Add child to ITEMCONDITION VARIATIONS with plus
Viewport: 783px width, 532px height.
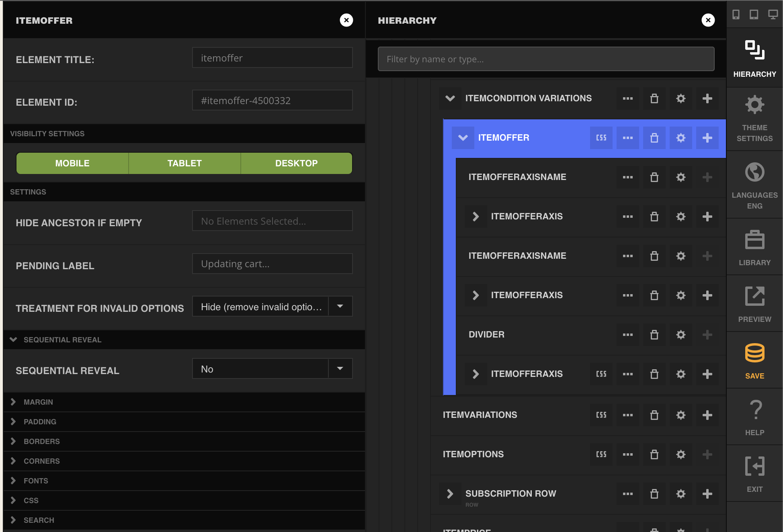point(707,98)
